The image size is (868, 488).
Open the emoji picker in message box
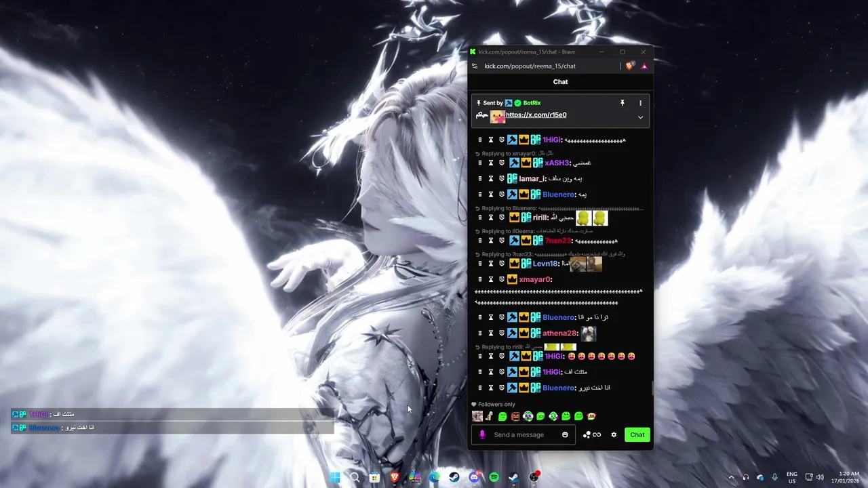coord(565,434)
